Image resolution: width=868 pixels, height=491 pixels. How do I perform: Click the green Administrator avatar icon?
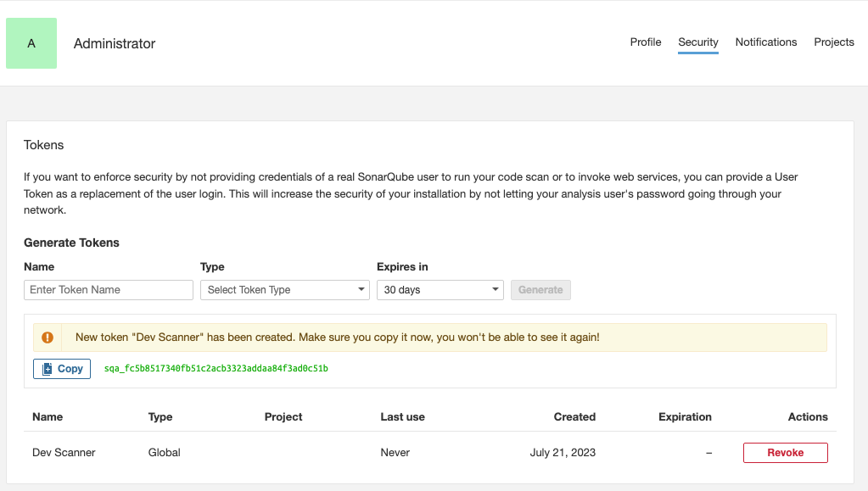tap(31, 43)
